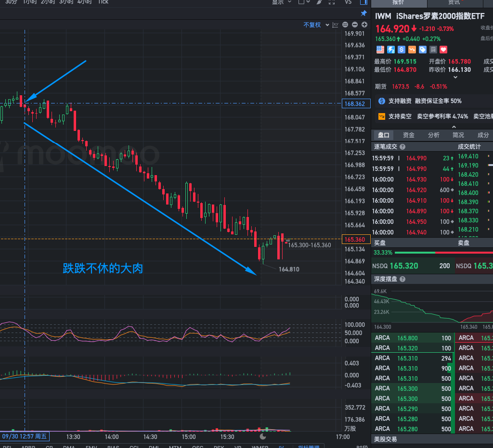This screenshot has height=448, width=493.
Task: Click the ARCA bid 165.310 with size 900
Action: [413, 368]
